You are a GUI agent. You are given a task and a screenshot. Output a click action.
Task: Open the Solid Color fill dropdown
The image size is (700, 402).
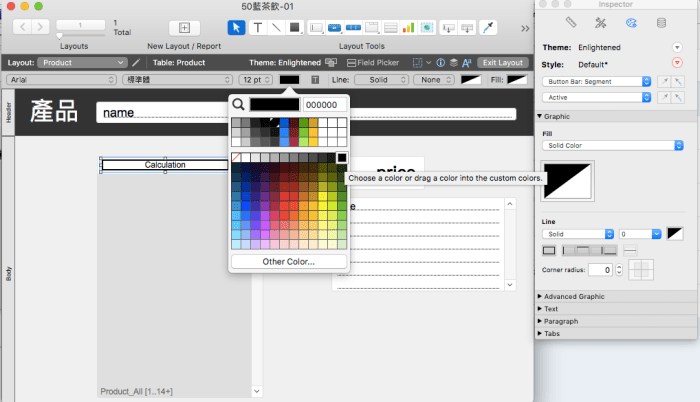(612, 145)
